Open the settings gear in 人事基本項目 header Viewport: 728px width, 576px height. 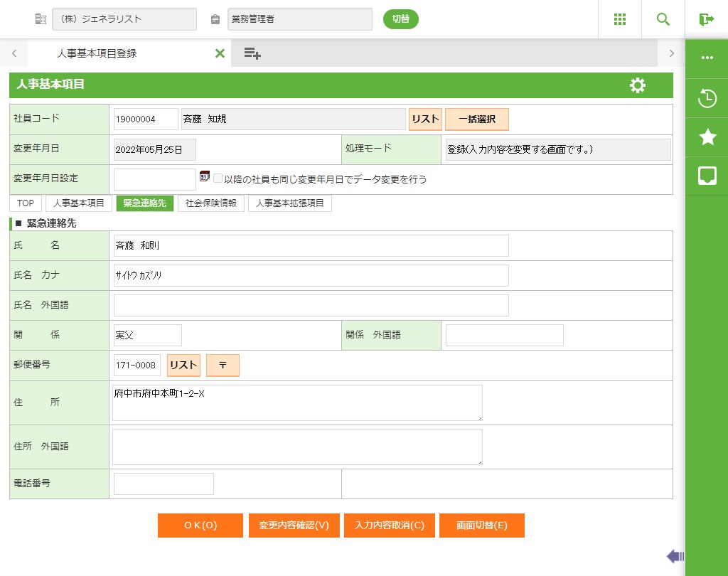[x=638, y=85]
